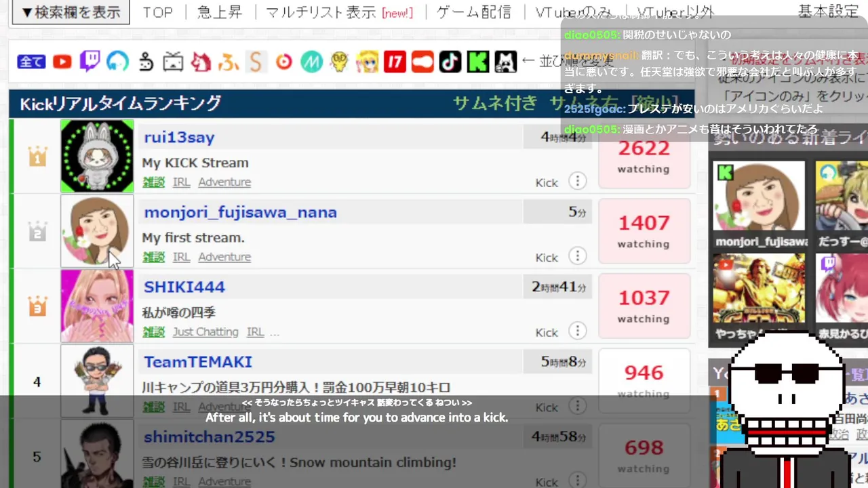Open the だっすー sidebar thumbnail
Screen dimensions: 868x488
click(842, 197)
